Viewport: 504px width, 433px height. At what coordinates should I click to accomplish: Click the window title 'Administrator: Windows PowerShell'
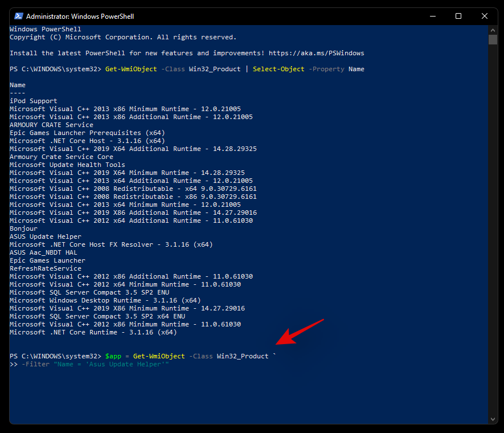point(80,16)
